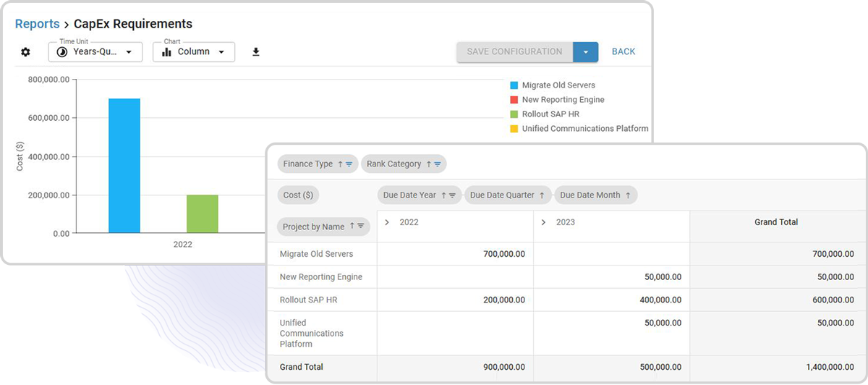Image resolution: width=868 pixels, height=385 pixels.
Task: Click the Project by Name field chip
Action: [x=323, y=227]
